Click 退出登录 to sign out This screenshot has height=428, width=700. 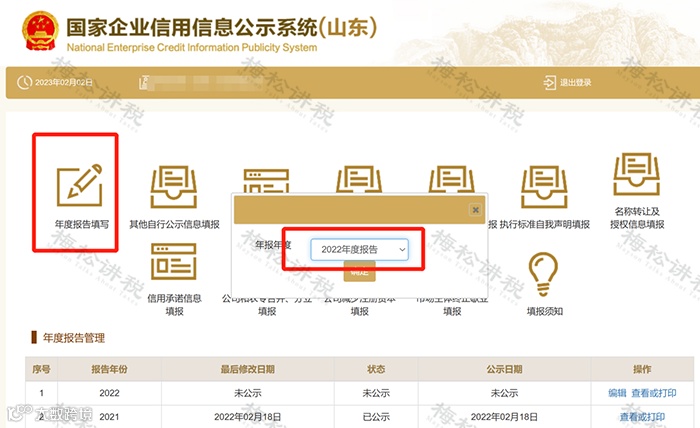tap(575, 83)
